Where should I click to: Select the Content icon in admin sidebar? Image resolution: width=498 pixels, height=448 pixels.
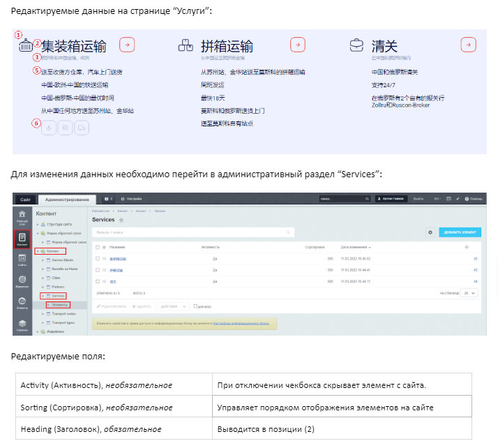tap(22, 239)
